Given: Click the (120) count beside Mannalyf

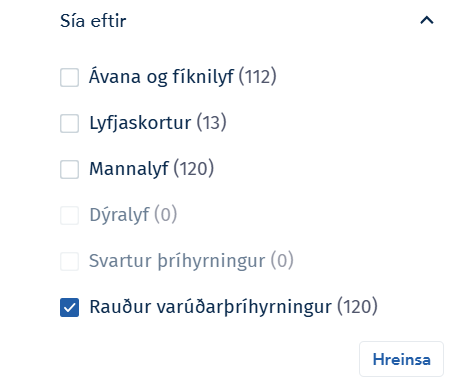Looking at the screenshot, I should click(194, 168).
